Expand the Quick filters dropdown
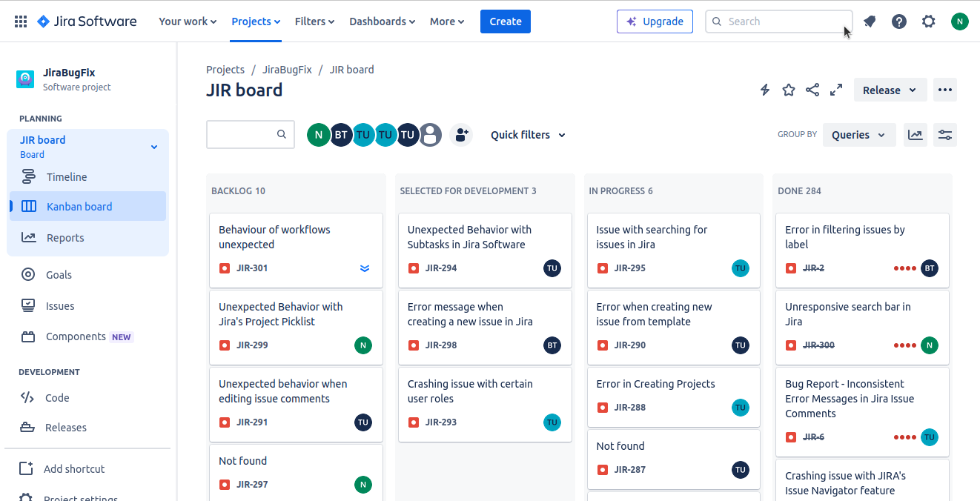The image size is (980, 501). 528,135
